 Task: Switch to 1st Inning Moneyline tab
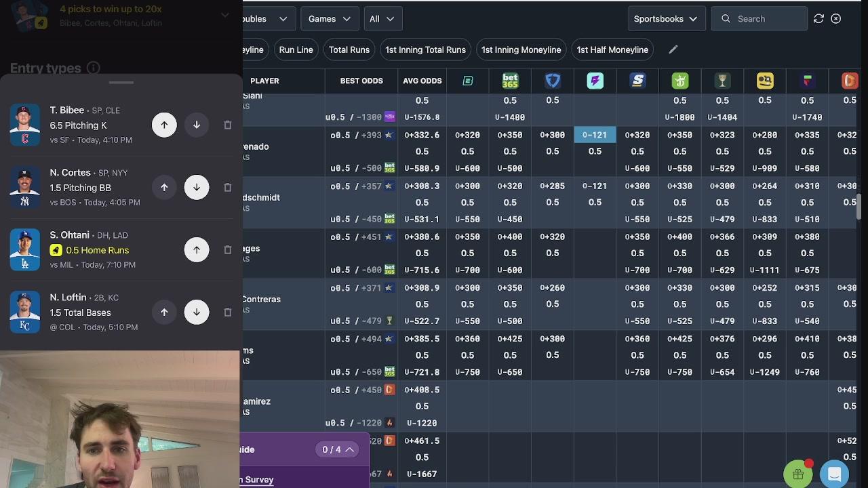click(521, 49)
